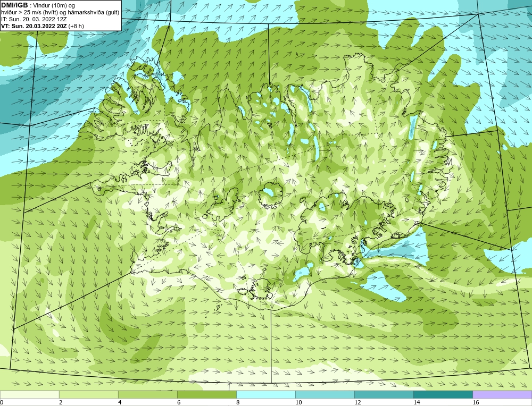Click the 'hviður > 25 m/s' description line
This screenshot has width=532, height=406.
pos(60,13)
